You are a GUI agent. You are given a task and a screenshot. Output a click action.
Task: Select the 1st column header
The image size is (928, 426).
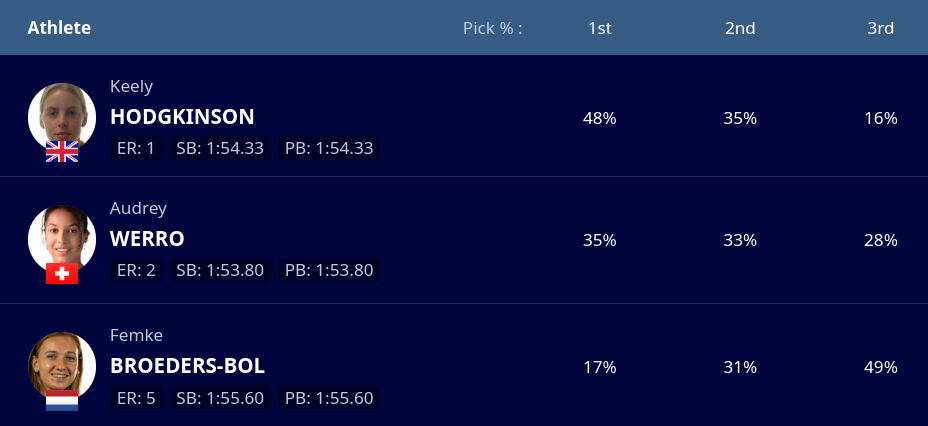tap(600, 28)
